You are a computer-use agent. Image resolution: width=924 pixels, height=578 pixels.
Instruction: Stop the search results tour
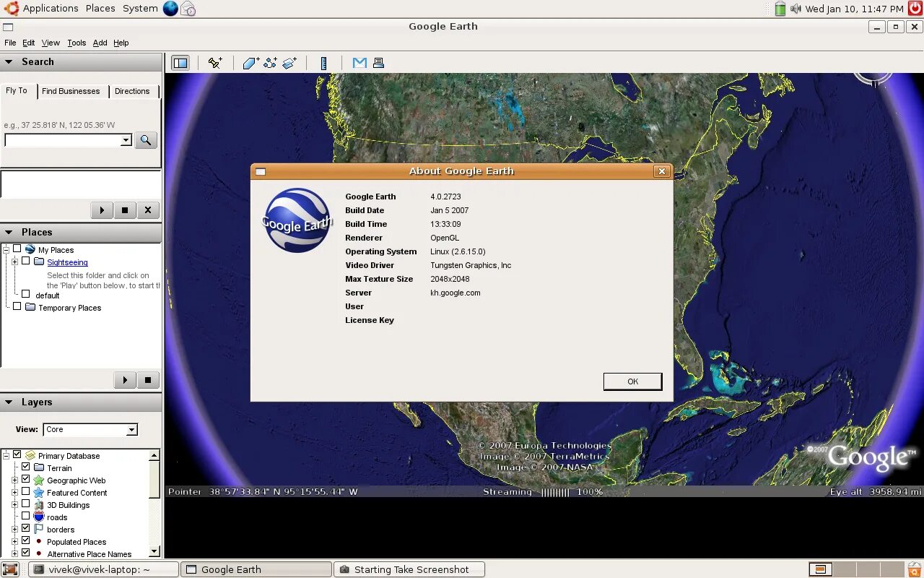click(x=125, y=210)
